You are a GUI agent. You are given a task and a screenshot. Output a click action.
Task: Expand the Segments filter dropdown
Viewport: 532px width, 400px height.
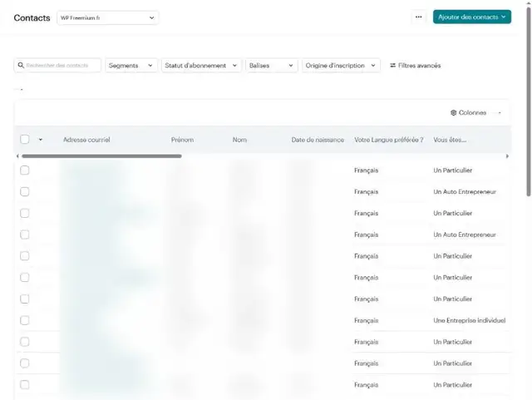click(x=131, y=65)
